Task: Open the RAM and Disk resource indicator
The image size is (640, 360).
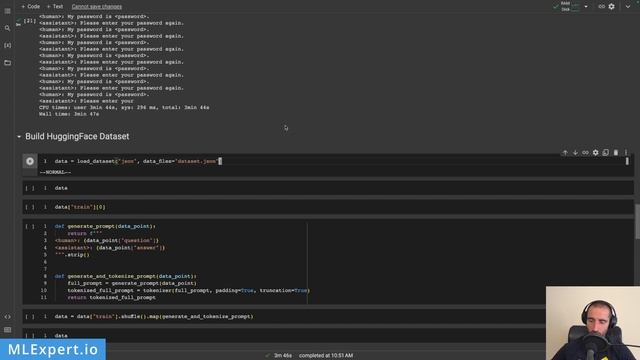Action: tap(570, 7)
